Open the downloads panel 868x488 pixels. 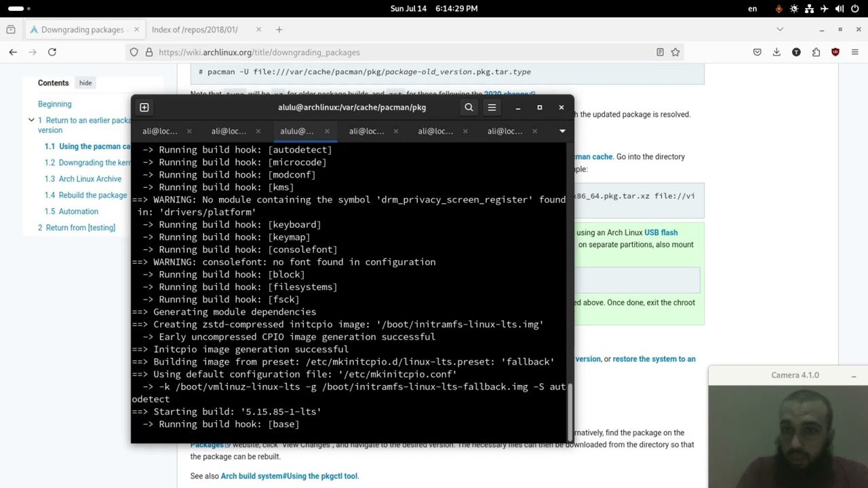776,52
